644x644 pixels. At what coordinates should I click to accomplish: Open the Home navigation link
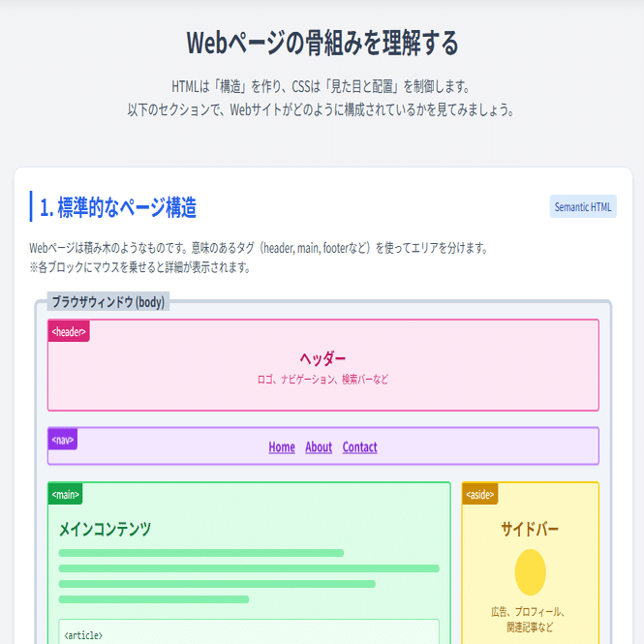point(282,446)
